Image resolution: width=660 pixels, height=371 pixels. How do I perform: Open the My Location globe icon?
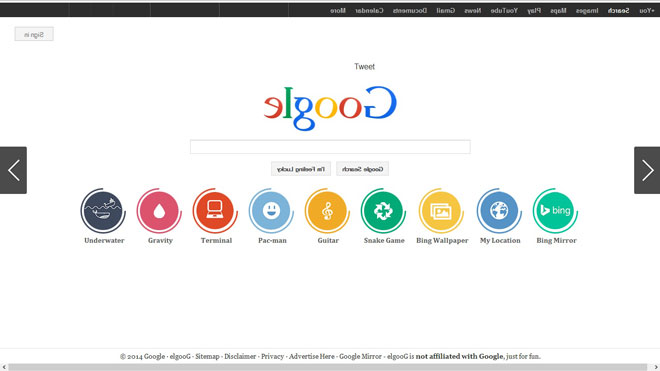click(499, 211)
